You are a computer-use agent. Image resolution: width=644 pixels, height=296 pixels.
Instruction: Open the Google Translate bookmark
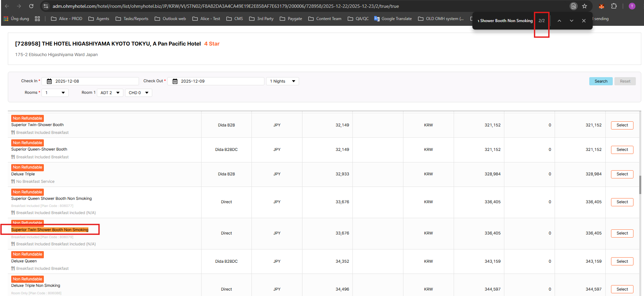pyautogui.click(x=393, y=19)
